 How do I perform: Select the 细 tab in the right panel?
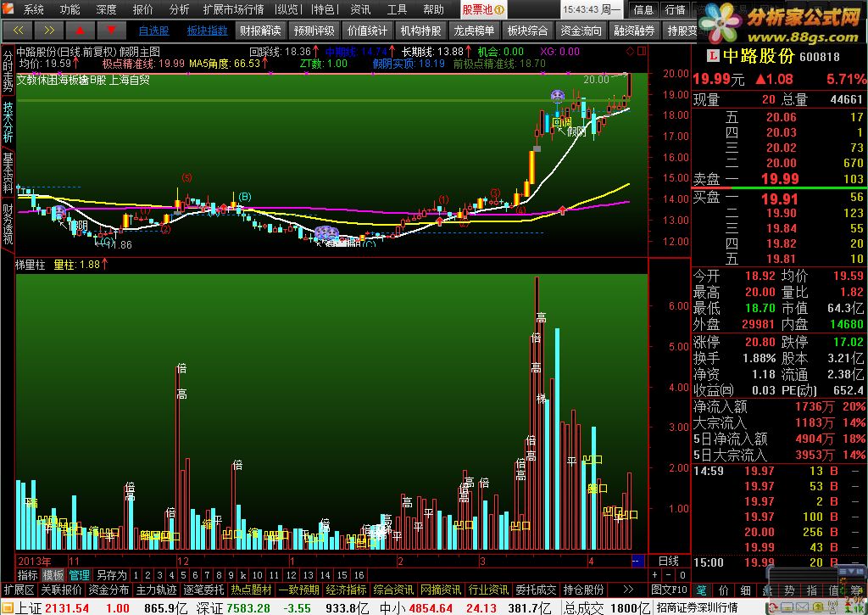[746, 590]
